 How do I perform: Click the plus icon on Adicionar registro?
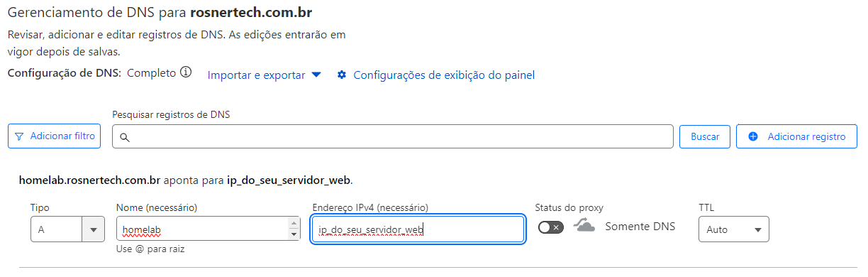(x=753, y=136)
